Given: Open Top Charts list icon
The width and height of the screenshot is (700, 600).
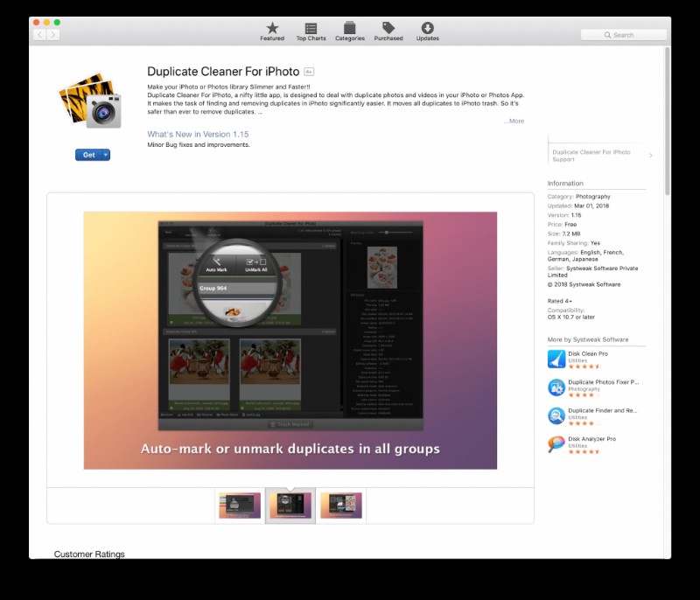Looking at the screenshot, I should click(311, 28).
